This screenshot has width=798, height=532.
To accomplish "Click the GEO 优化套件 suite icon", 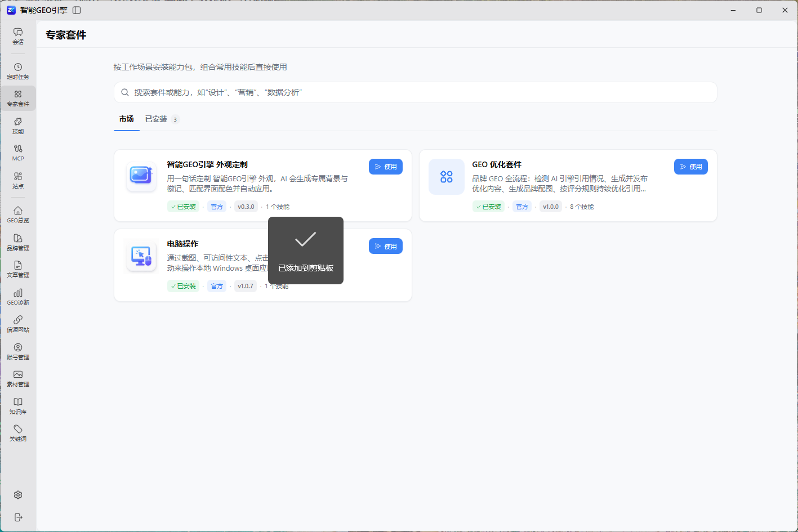I will pyautogui.click(x=447, y=177).
